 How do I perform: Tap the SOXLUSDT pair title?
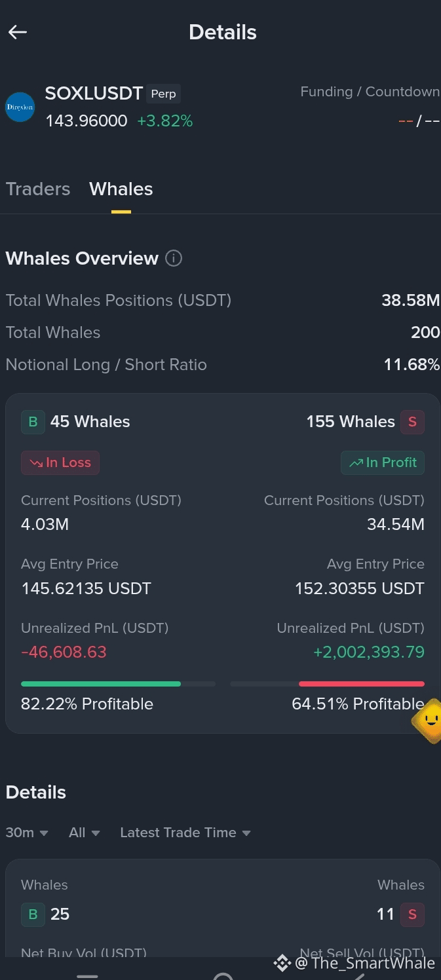pyautogui.click(x=94, y=94)
